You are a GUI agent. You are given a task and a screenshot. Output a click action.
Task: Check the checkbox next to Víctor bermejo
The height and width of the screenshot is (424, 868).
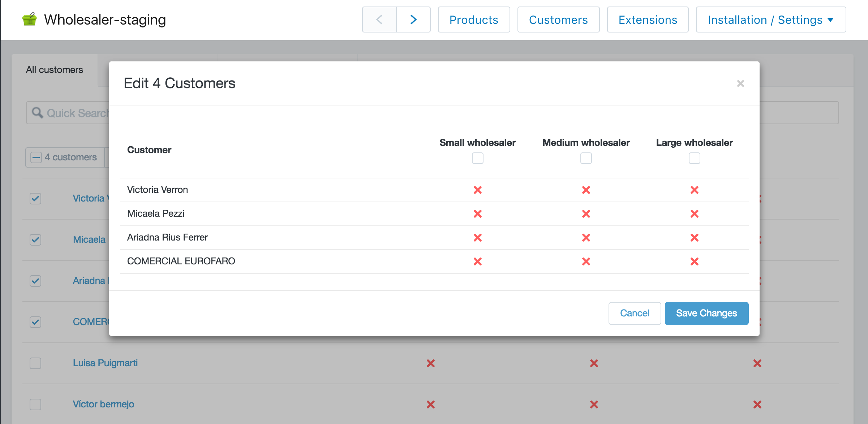tap(35, 404)
